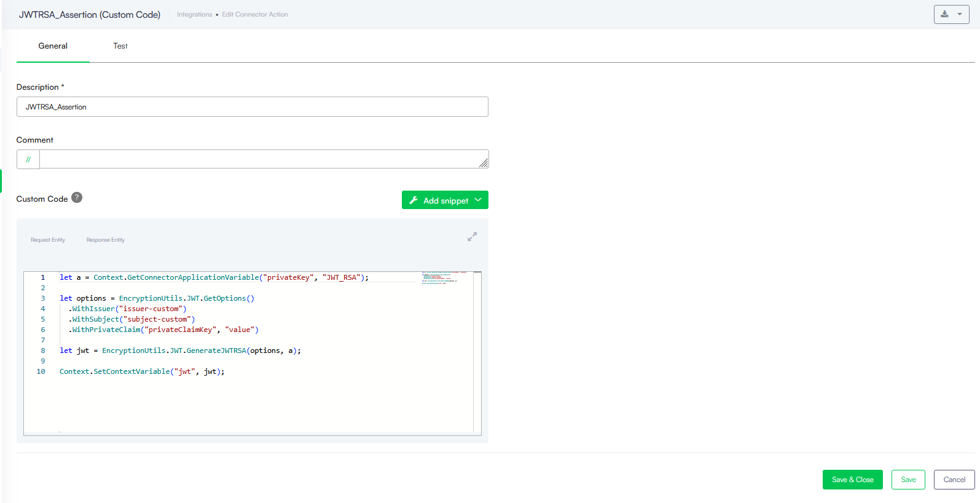Click the Edit Connector Action breadcrumb
This screenshot has width=980, height=503.
pos(255,14)
